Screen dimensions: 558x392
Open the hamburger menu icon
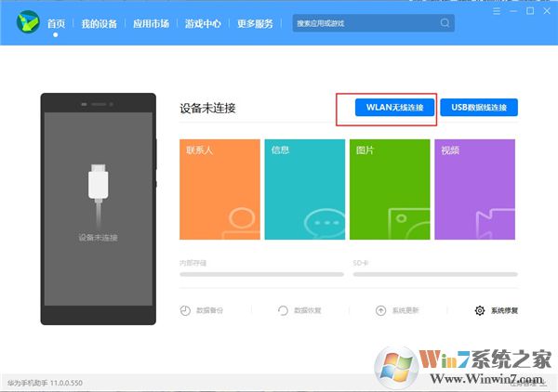coord(497,11)
